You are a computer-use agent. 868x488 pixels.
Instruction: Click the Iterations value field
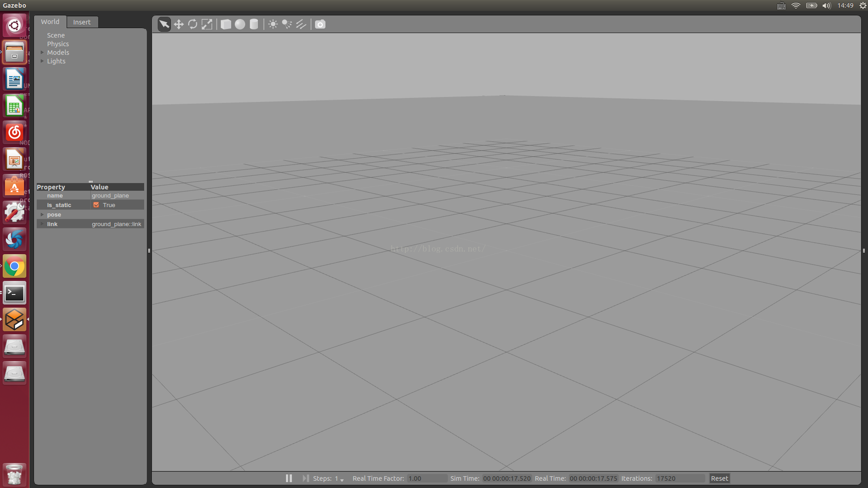tap(680, 478)
